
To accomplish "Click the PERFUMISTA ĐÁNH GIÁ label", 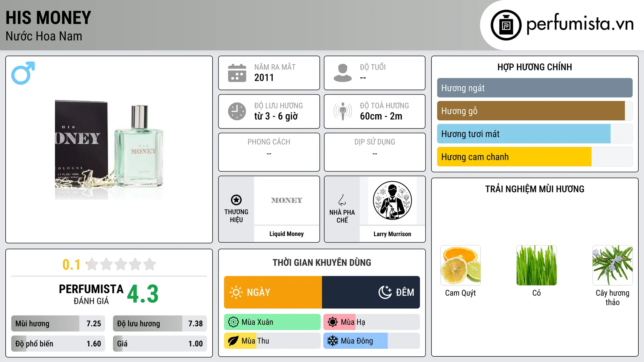I will pyautogui.click(x=91, y=294).
